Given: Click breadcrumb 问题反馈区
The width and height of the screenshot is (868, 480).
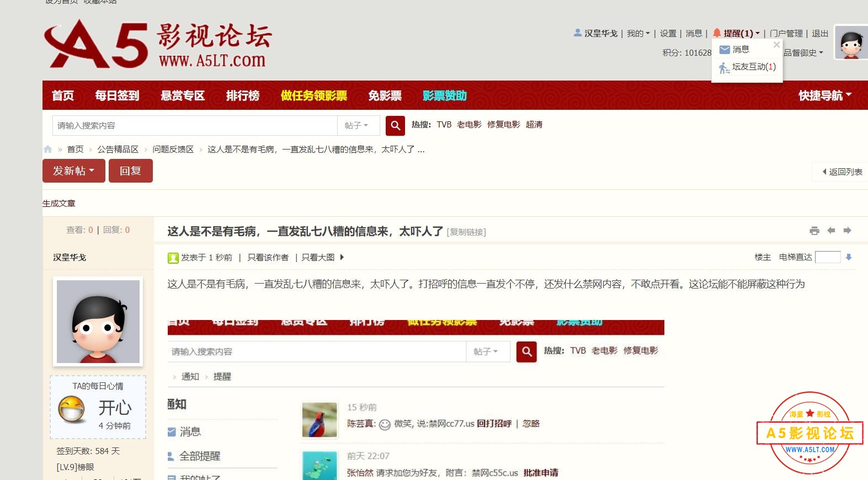Looking at the screenshot, I should coord(173,149).
